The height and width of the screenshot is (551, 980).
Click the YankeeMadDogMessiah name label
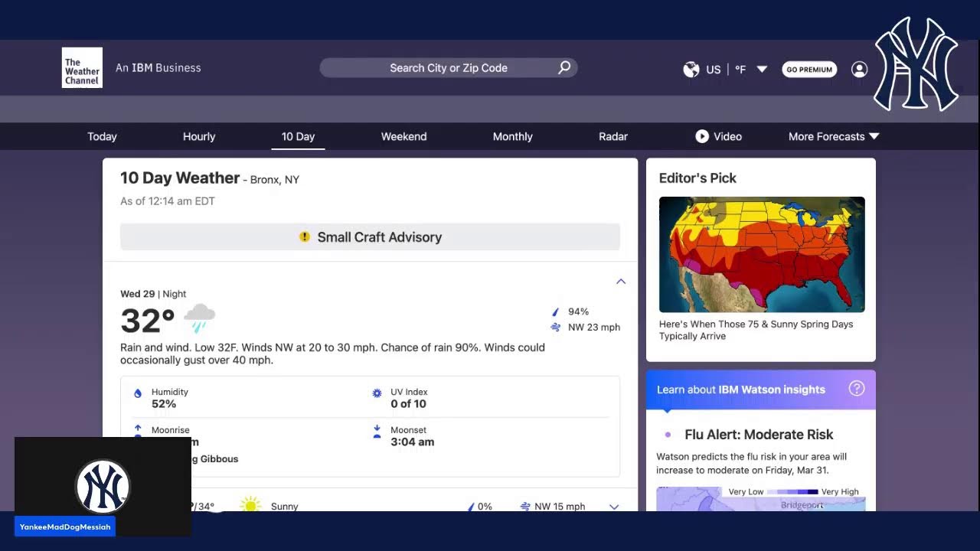click(x=65, y=527)
